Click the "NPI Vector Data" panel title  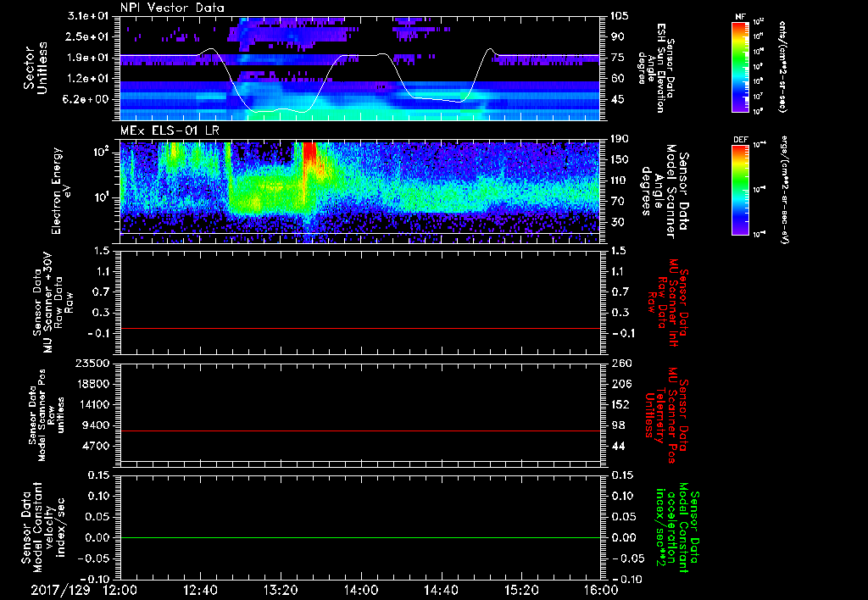[172, 8]
